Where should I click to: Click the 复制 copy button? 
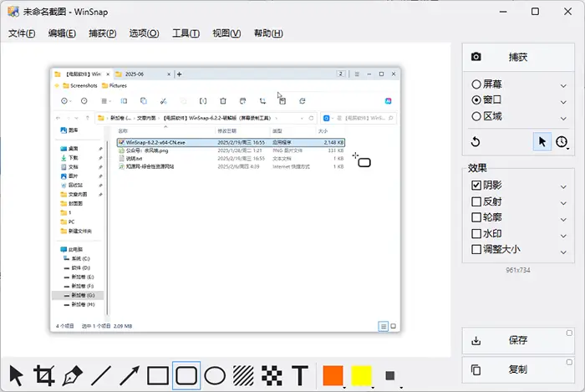[518, 369]
